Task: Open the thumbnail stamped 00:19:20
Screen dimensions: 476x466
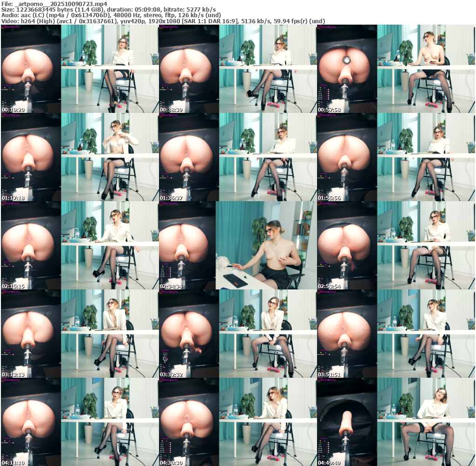Action: tap(79, 69)
